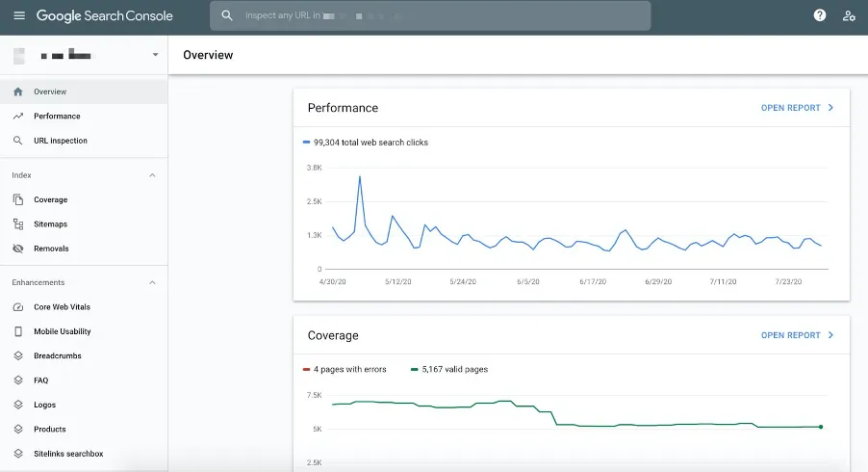Click the Coverage pages icon
The height and width of the screenshot is (472, 868).
[x=17, y=200]
